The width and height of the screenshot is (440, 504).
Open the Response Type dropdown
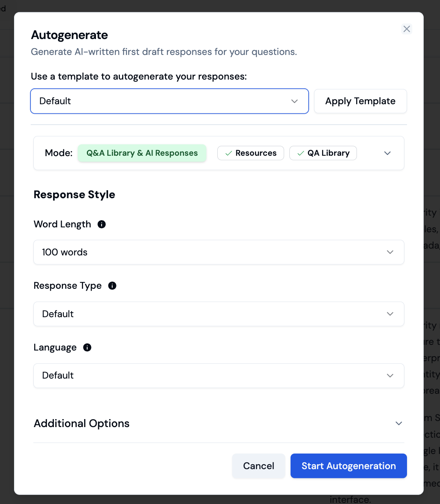click(x=218, y=314)
